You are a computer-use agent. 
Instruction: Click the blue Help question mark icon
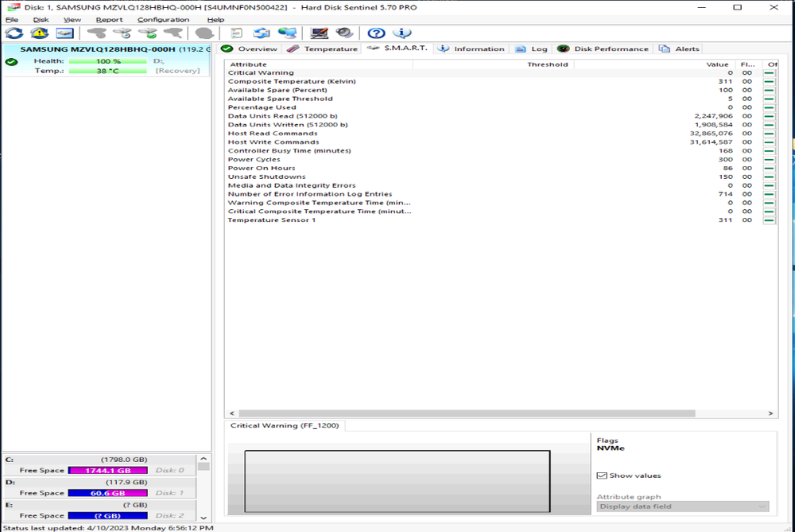point(376,33)
